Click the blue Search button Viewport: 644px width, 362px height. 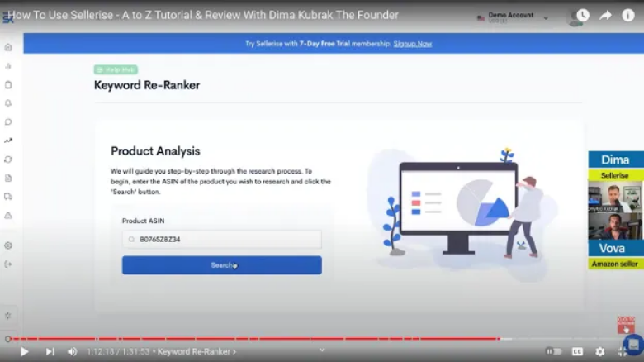pos(222,265)
